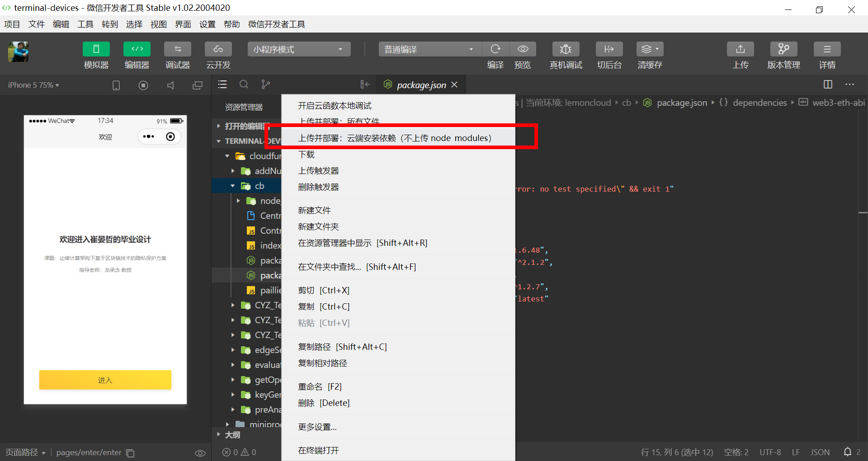Open the iPhone 5 75% device dropdown
Image resolution: width=868 pixels, height=461 pixels.
[x=33, y=85]
